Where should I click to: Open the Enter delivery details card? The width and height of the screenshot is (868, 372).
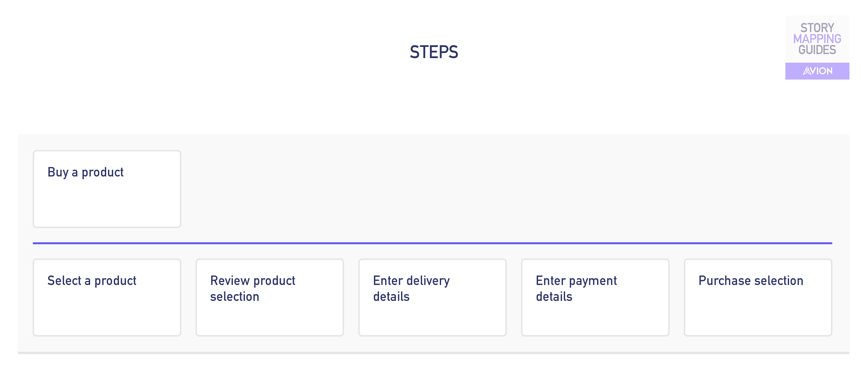432,298
